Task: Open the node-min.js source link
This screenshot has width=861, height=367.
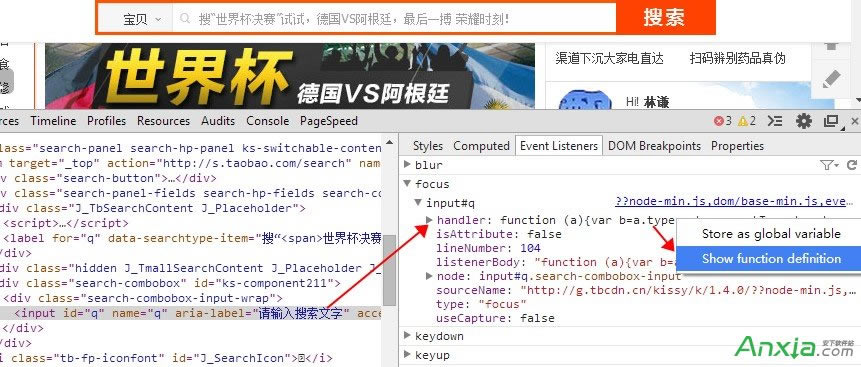Action: (731, 202)
